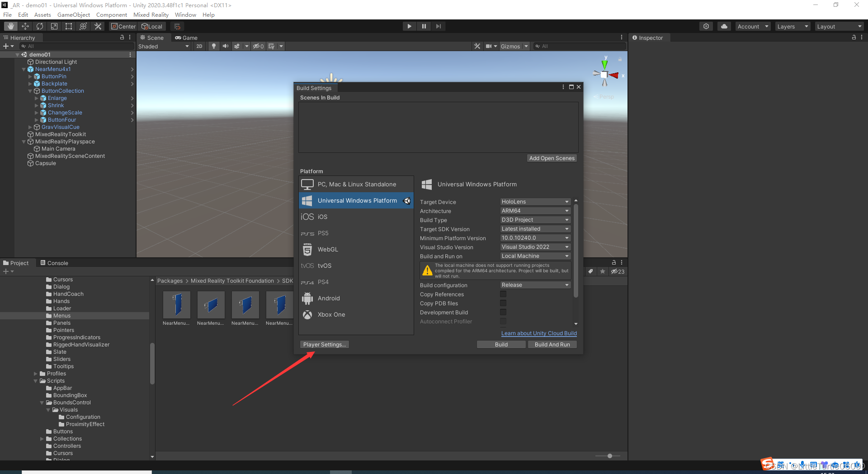868x474 pixels.
Task: Open the GameObject menu
Action: click(x=74, y=14)
